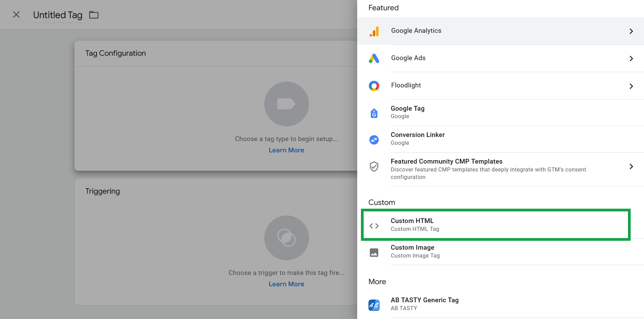This screenshot has width=644, height=319.
Task: Select the AB TASTY app icon
Action: click(x=374, y=305)
